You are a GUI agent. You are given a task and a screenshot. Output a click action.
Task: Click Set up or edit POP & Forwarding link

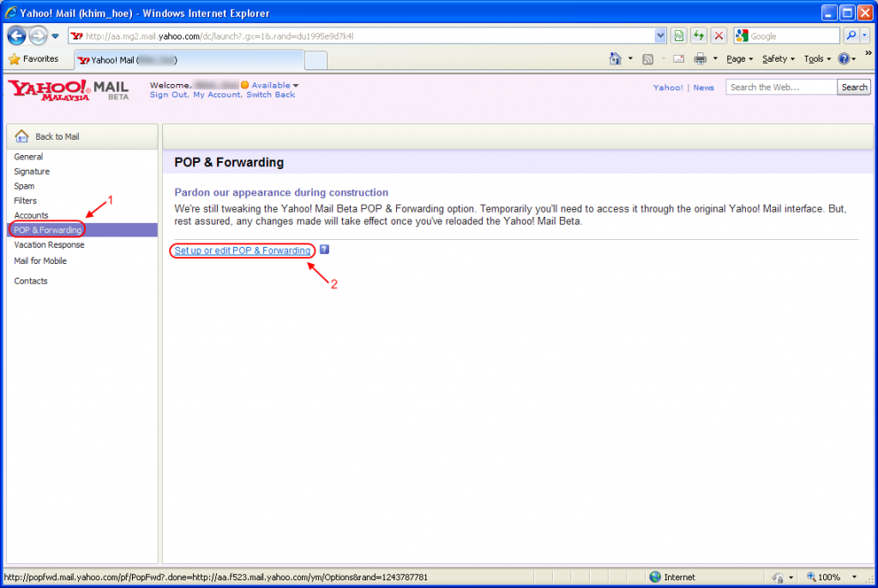point(243,250)
